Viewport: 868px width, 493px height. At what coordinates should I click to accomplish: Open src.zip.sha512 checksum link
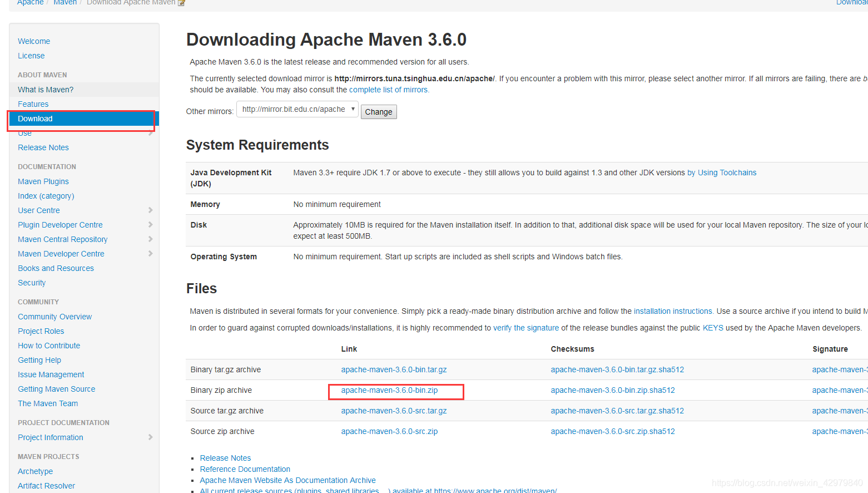[x=613, y=431]
